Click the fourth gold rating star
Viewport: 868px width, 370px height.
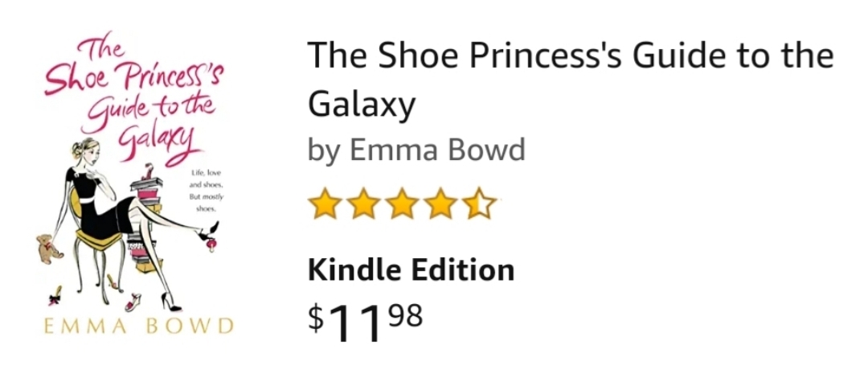(x=441, y=203)
